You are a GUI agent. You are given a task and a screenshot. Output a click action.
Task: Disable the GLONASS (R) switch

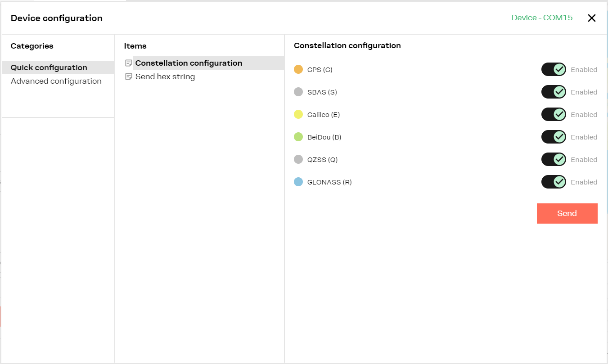click(554, 182)
